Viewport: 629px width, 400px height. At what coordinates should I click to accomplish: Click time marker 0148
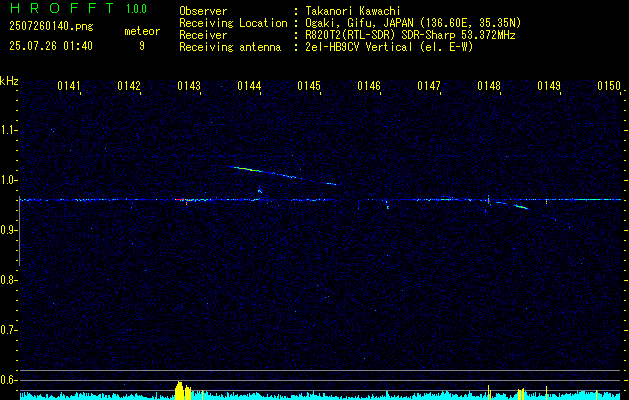489,86
